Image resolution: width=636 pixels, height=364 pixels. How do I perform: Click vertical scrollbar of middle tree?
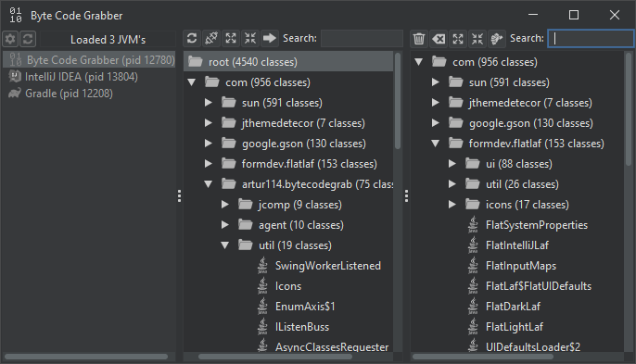point(398,101)
